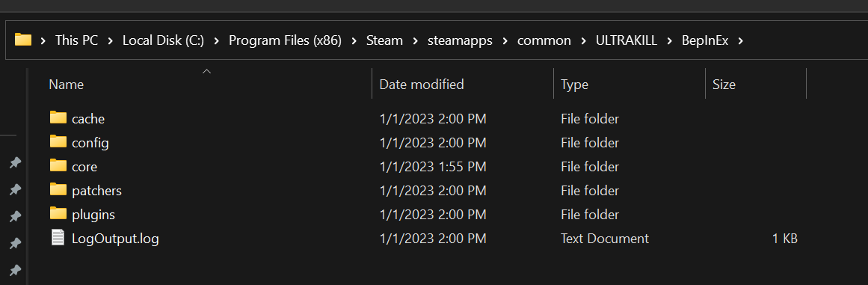Select the config folder icon

coord(58,141)
